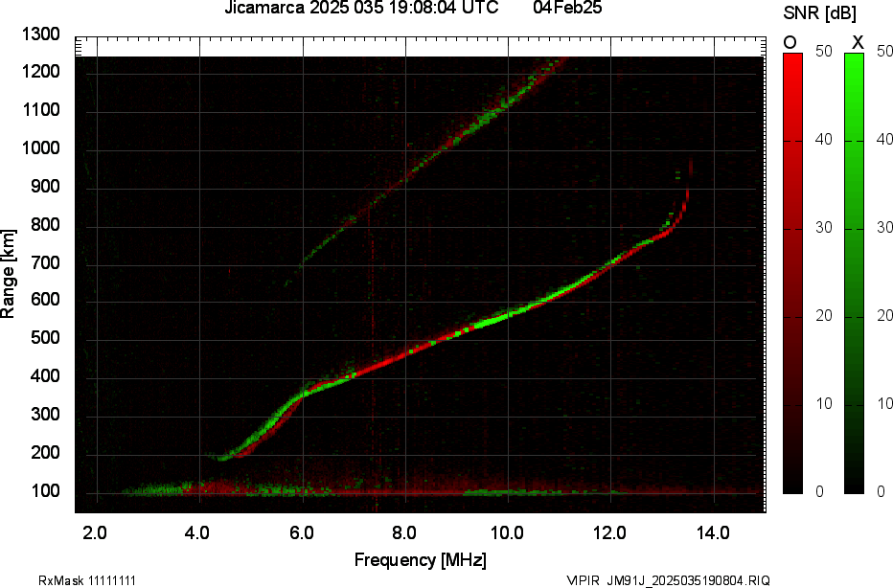893x588 pixels.
Task: Click the 100 range axis label
Action: point(45,490)
